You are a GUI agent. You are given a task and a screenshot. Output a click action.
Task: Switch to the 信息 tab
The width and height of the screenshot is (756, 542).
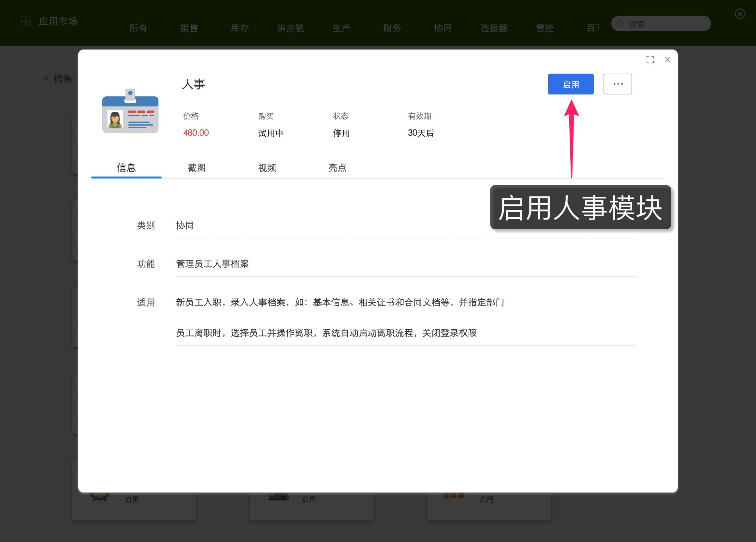pos(126,168)
